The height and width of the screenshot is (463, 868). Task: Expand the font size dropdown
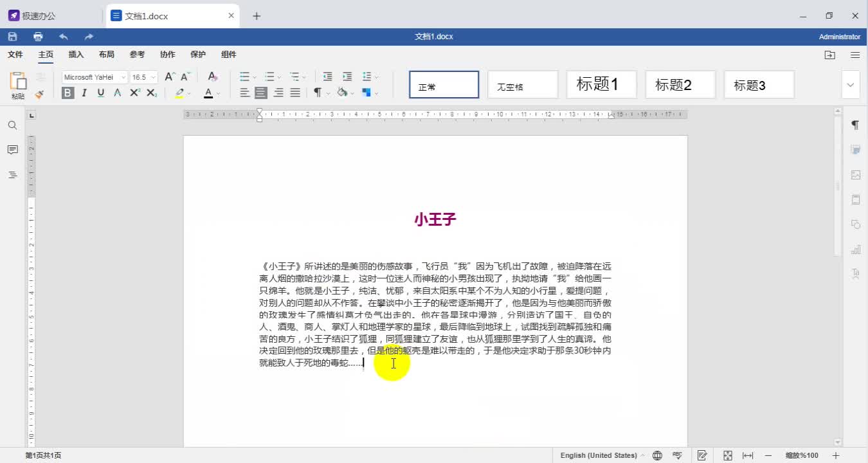click(x=152, y=77)
